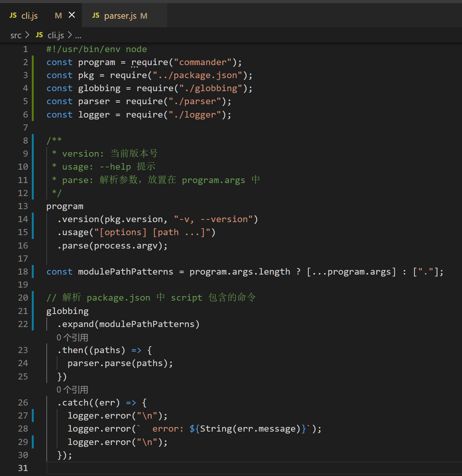This screenshot has height=476, width=462.
Task: Click the JS file icon on the parser.js tab
Action: [96, 15]
